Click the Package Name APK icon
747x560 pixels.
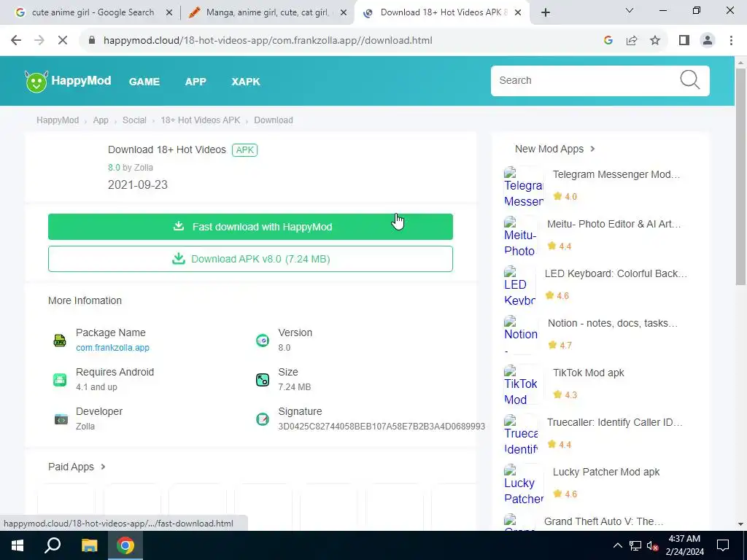(x=60, y=340)
